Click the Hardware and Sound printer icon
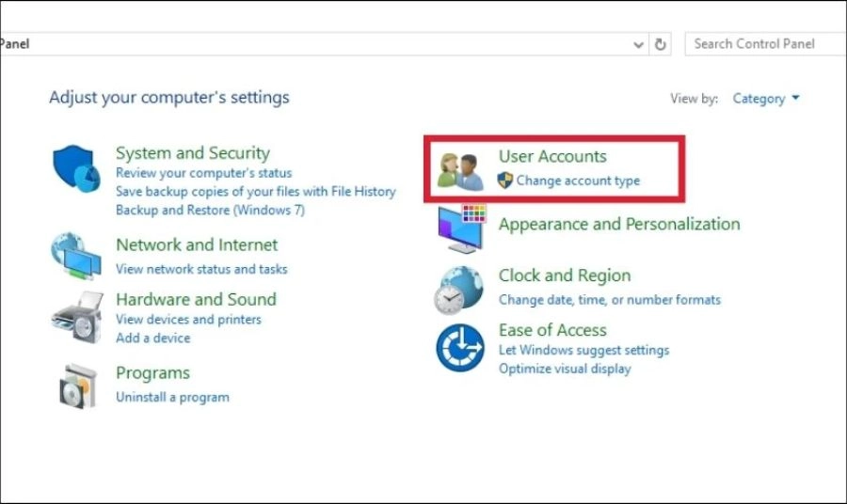Image resolution: width=847 pixels, height=504 pixels. click(76, 317)
